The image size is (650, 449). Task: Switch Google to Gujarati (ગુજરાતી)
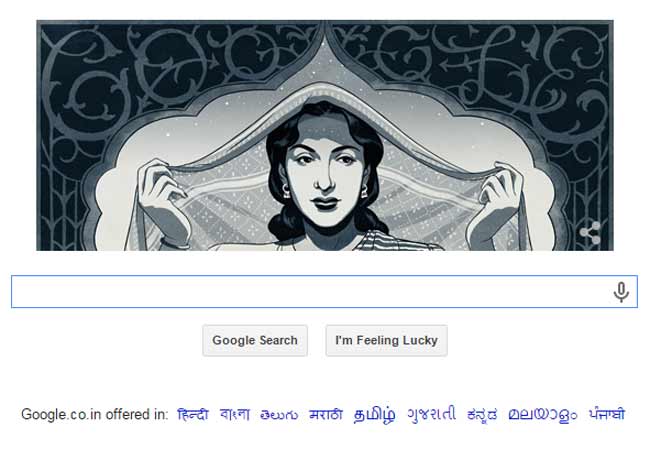tap(431, 414)
